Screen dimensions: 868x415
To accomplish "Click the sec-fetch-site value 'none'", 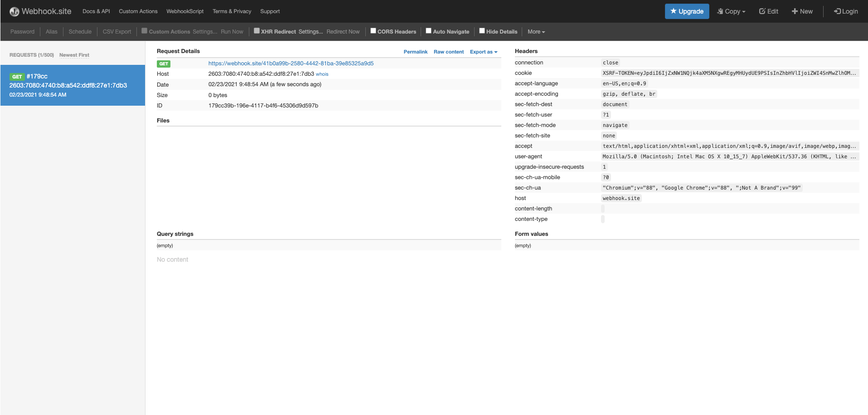I will click(609, 136).
